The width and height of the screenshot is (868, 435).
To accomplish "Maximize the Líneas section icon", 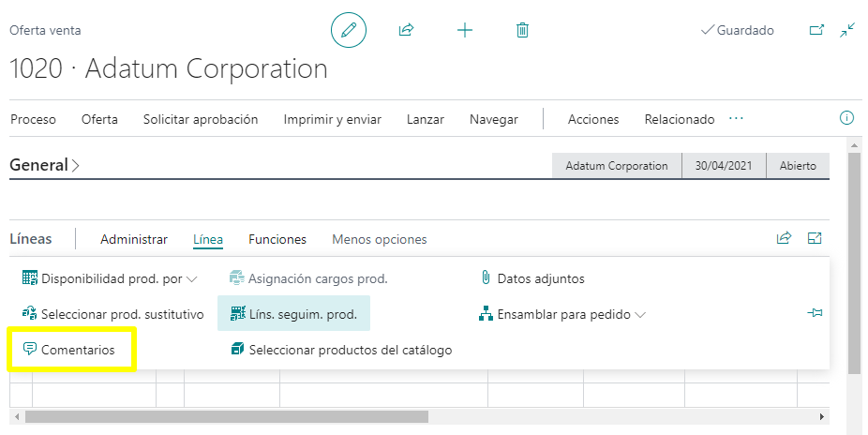I will click(x=815, y=238).
